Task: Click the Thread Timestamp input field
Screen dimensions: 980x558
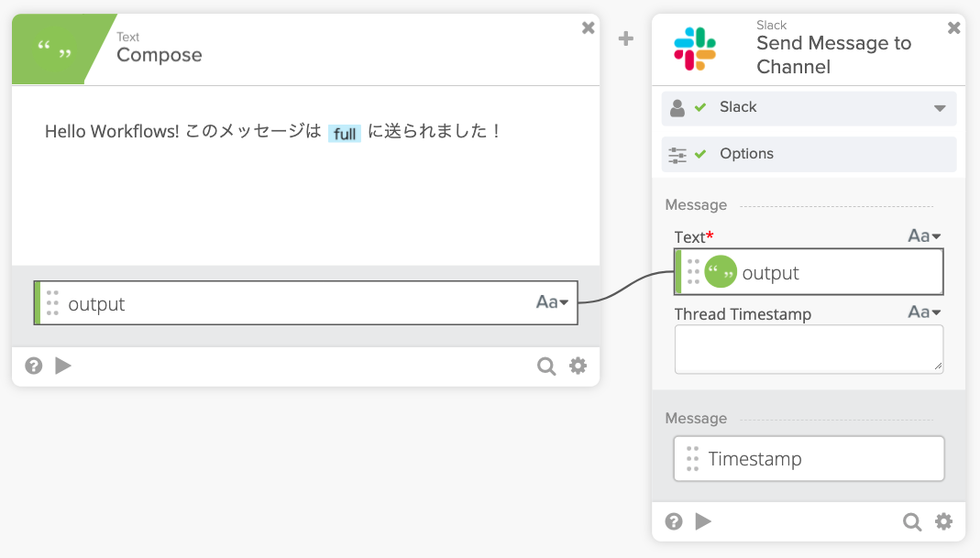Action: tap(809, 349)
